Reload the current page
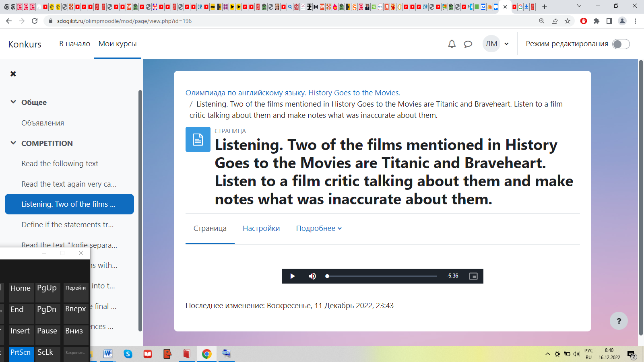 click(x=35, y=21)
